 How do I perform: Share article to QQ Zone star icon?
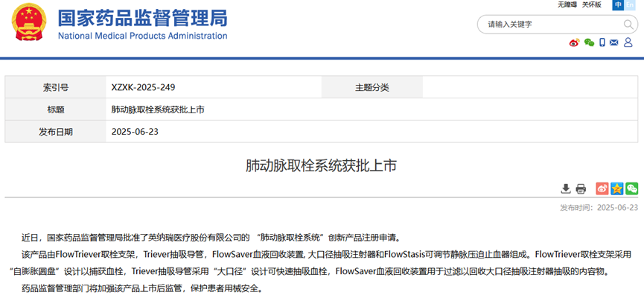pos(617,188)
